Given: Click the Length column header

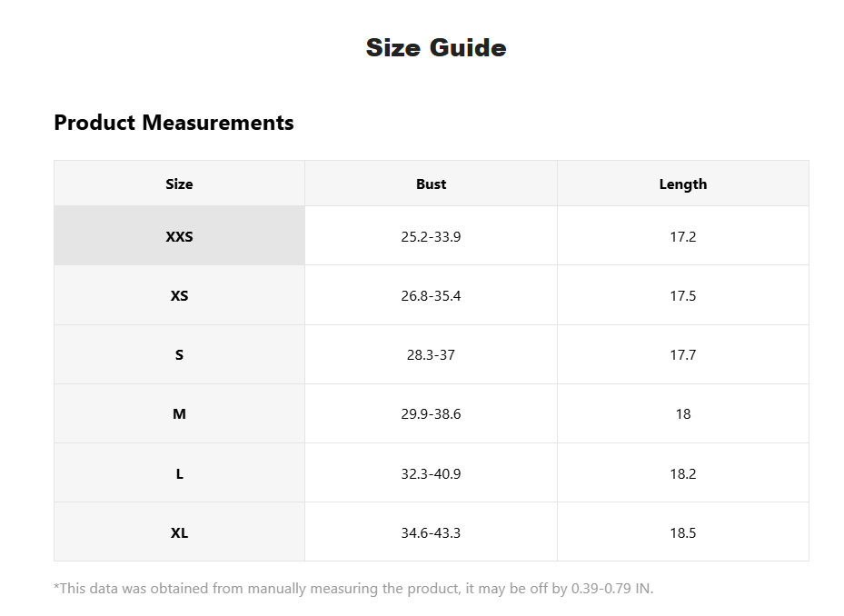Looking at the screenshot, I should [x=683, y=184].
